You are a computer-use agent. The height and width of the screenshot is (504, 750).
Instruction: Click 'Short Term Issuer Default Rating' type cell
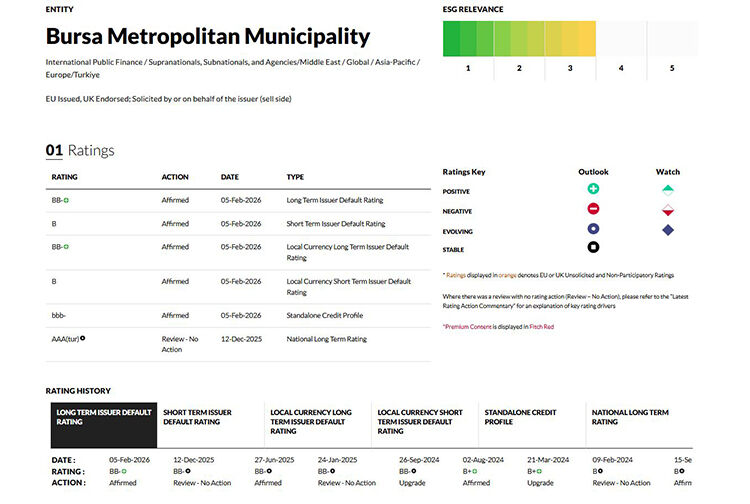pos(336,224)
